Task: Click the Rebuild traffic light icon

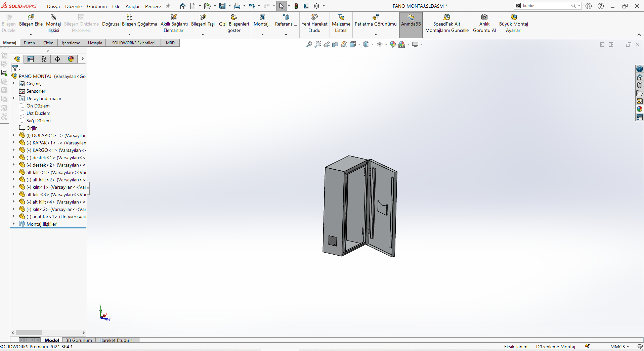Action: tap(296, 6)
